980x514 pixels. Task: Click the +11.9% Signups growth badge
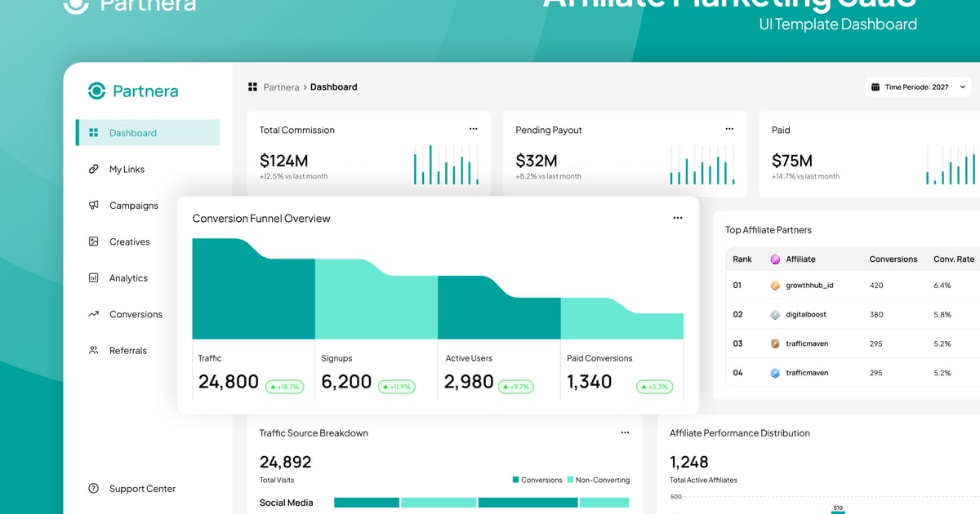(396, 387)
